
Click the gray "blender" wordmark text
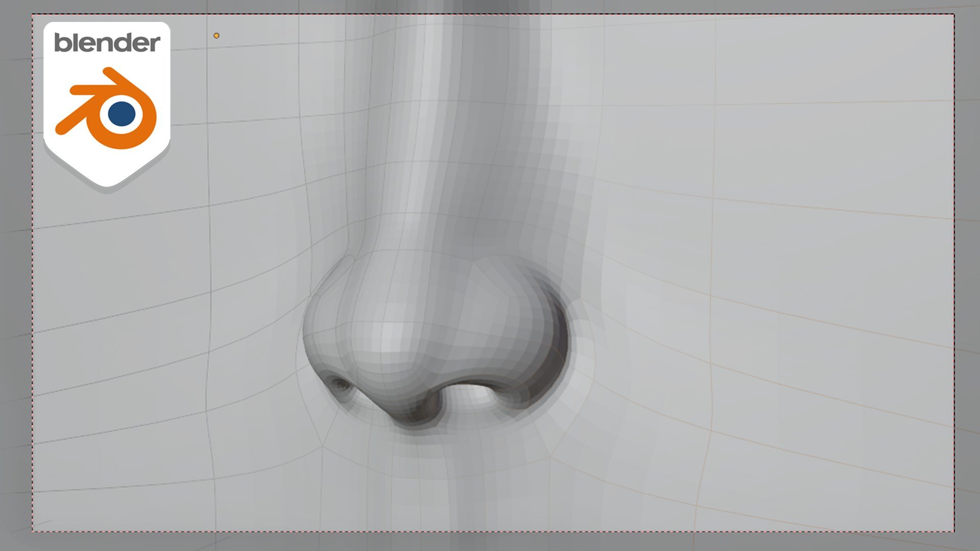(x=107, y=43)
